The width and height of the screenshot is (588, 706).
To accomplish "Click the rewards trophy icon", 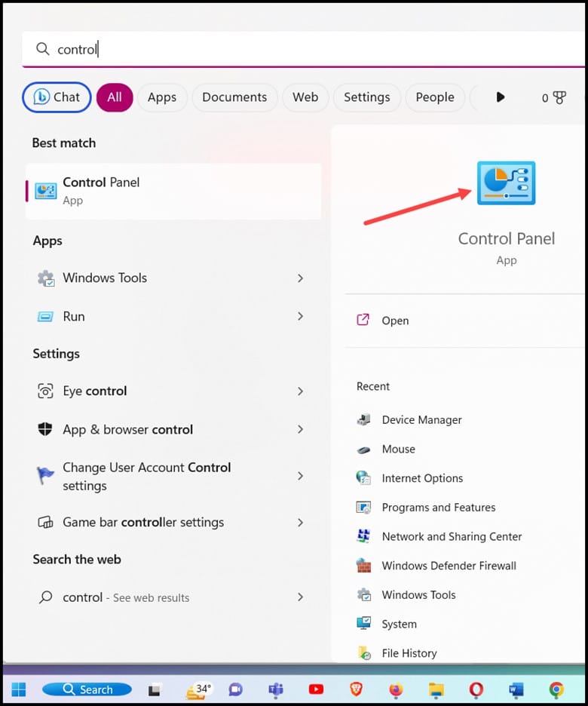I will pyautogui.click(x=559, y=98).
